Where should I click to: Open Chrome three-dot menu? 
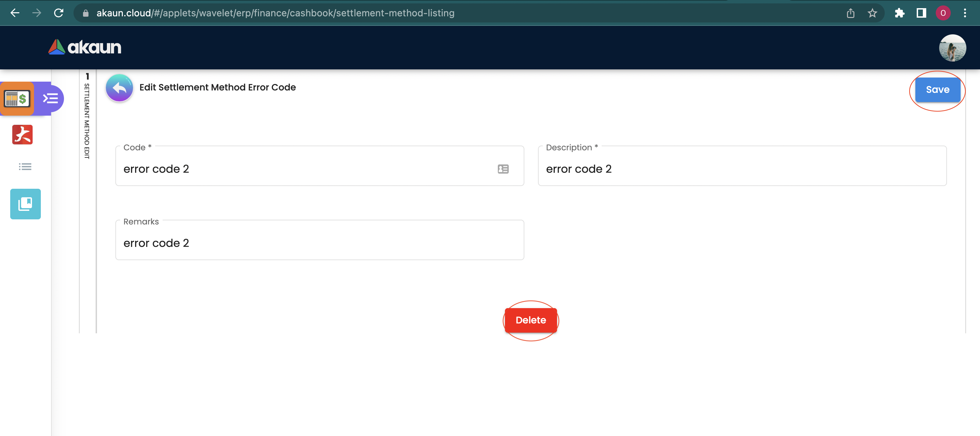[965, 13]
